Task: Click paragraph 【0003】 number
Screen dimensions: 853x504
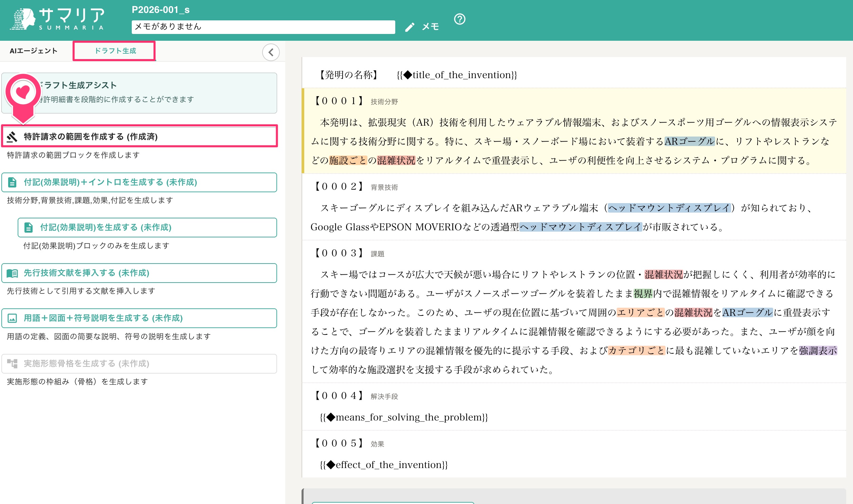Action: pyautogui.click(x=339, y=253)
